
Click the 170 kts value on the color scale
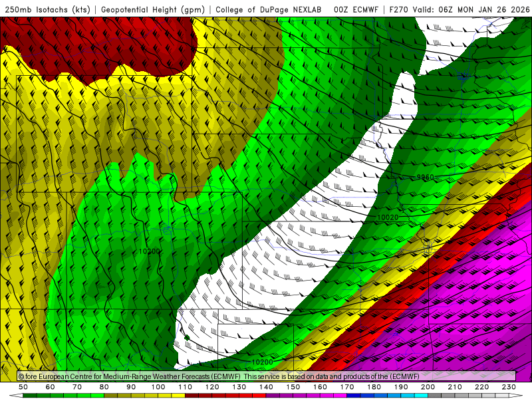tap(347, 387)
